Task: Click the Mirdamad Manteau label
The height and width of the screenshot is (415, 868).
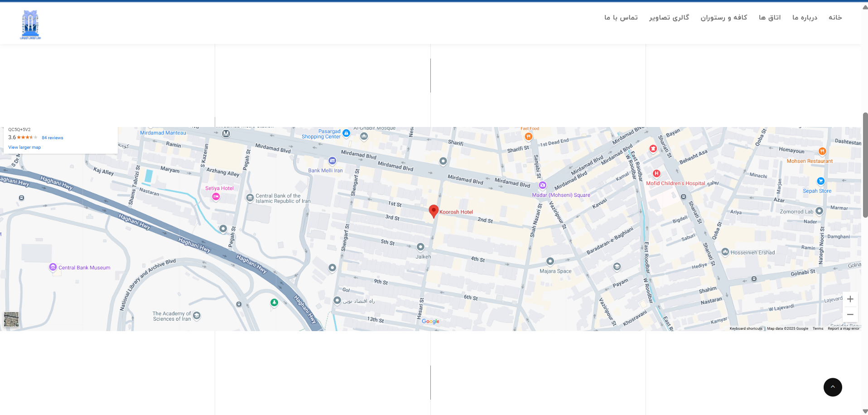Action: (x=163, y=133)
